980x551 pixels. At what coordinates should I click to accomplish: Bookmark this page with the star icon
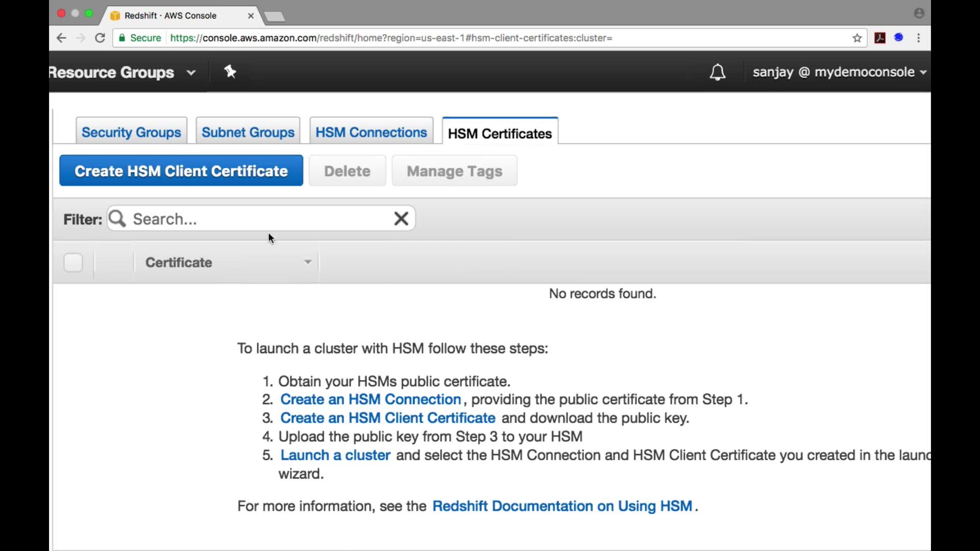coord(857,38)
